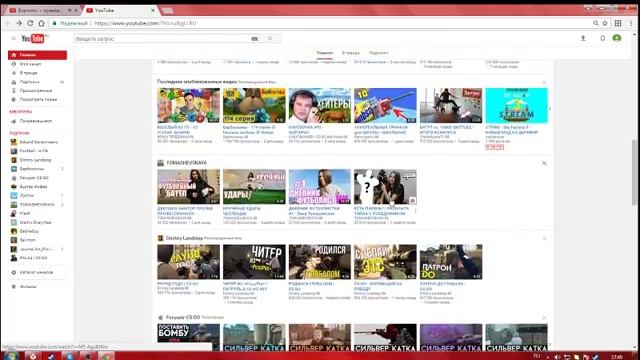Open the STREAM thumbnail video
The height and width of the screenshot is (360, 640).
pos(516,105)
